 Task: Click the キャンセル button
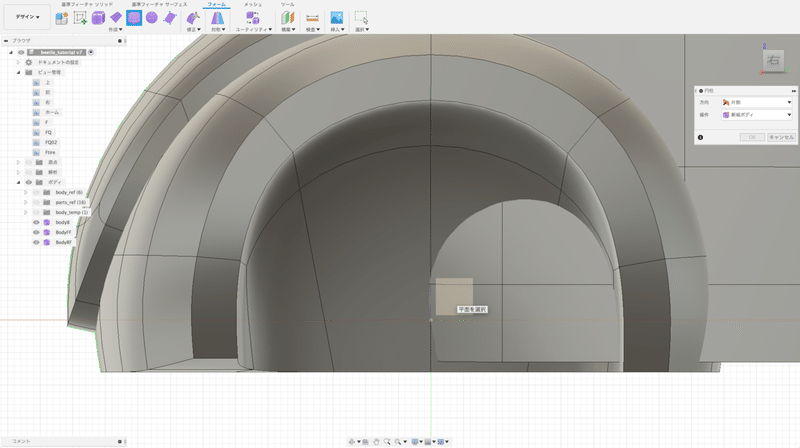781,137
